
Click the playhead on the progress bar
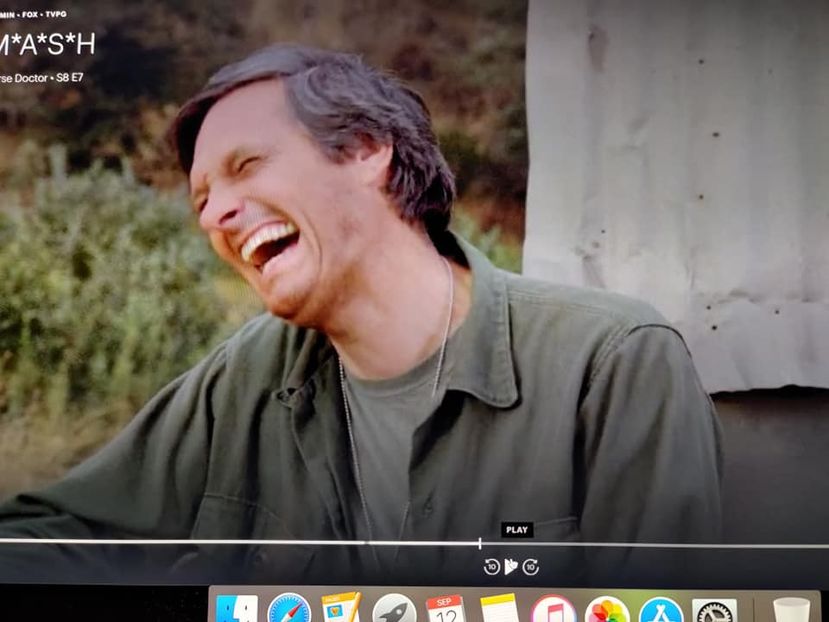coord(480,543)
